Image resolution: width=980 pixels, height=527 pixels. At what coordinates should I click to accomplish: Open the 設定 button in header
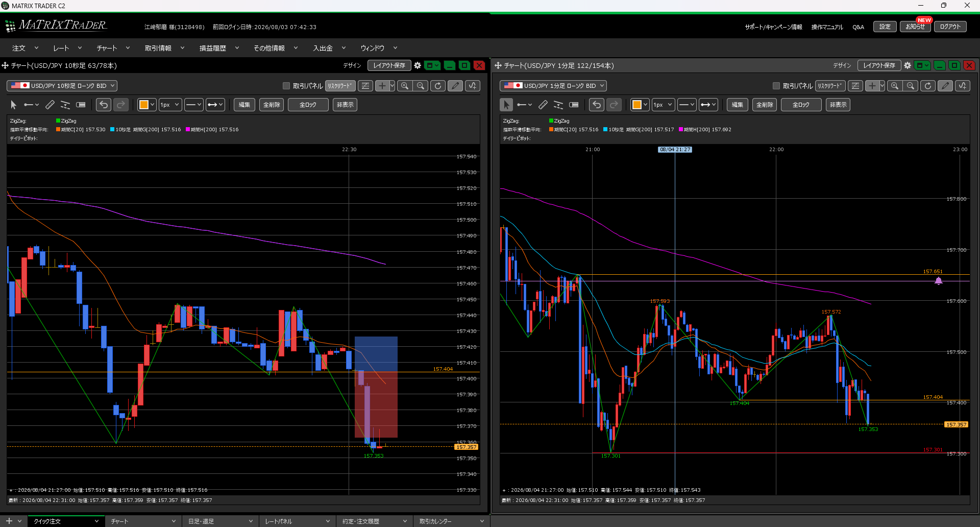[885, 27]
